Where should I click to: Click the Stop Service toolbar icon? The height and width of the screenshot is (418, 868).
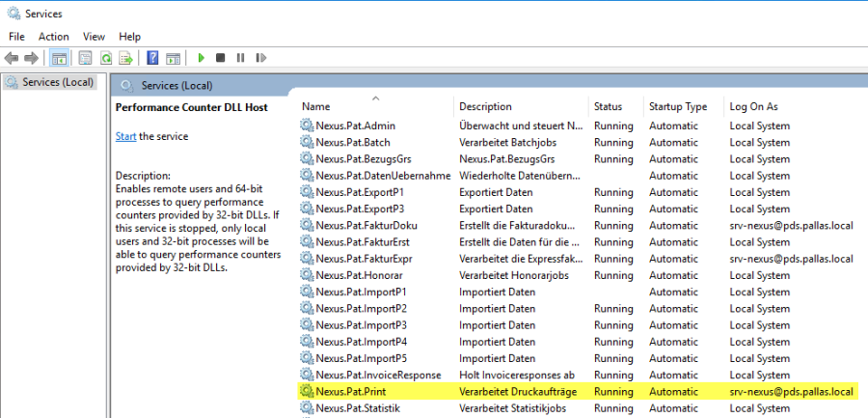click(x=221, y=59)
